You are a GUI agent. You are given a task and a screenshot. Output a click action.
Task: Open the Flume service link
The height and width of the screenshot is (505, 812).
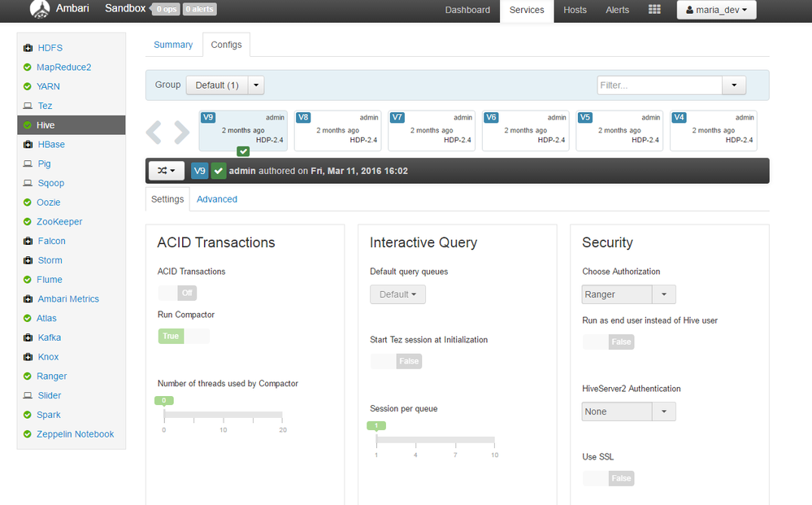tap(50, 280)
